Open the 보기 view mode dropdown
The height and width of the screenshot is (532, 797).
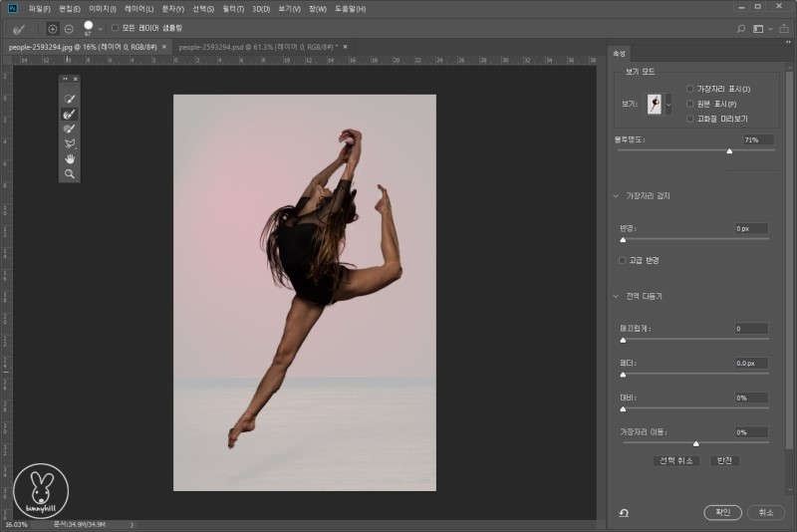668,105
